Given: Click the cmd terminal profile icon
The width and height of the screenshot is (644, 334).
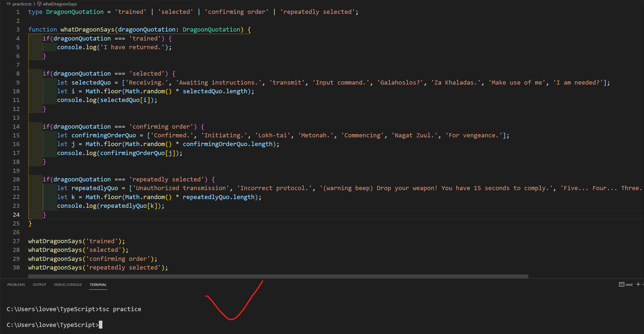Looking at the screenshot, I should 621,284.
